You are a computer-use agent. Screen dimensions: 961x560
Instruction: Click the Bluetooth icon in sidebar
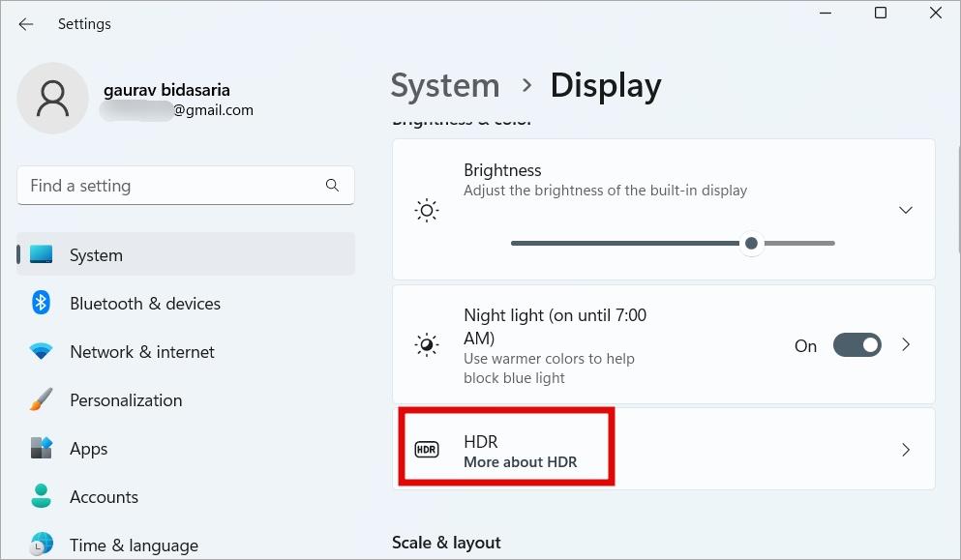41,303
